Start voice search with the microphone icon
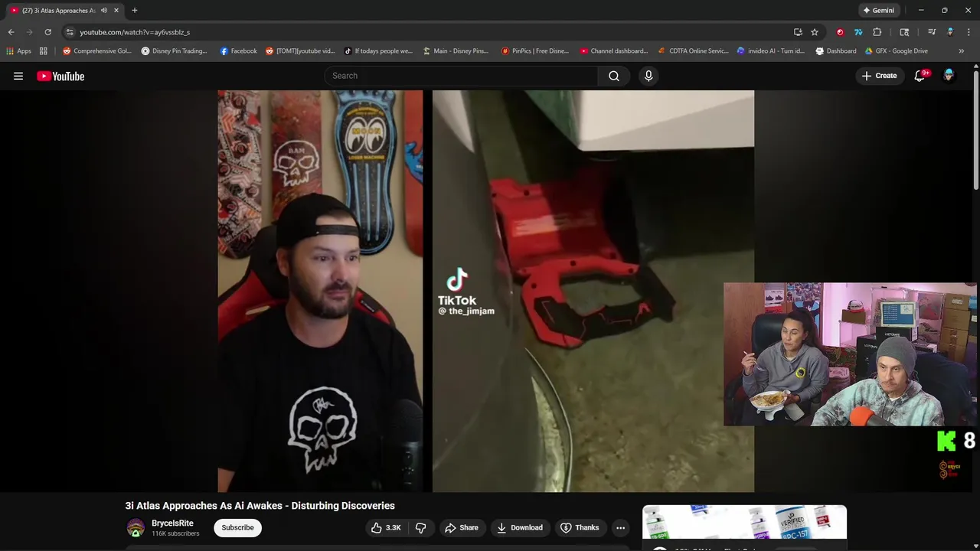This screenshot has height=551, width=980. pos(648,76)
